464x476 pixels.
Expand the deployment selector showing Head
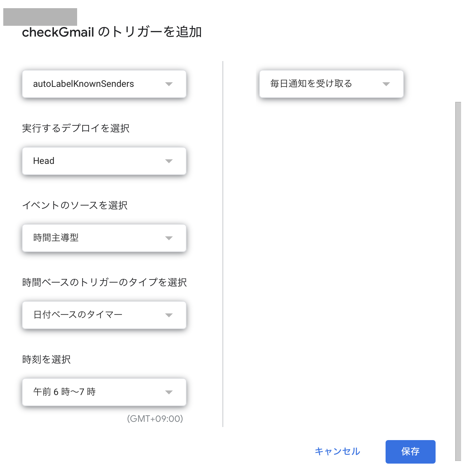coord(104,161)
